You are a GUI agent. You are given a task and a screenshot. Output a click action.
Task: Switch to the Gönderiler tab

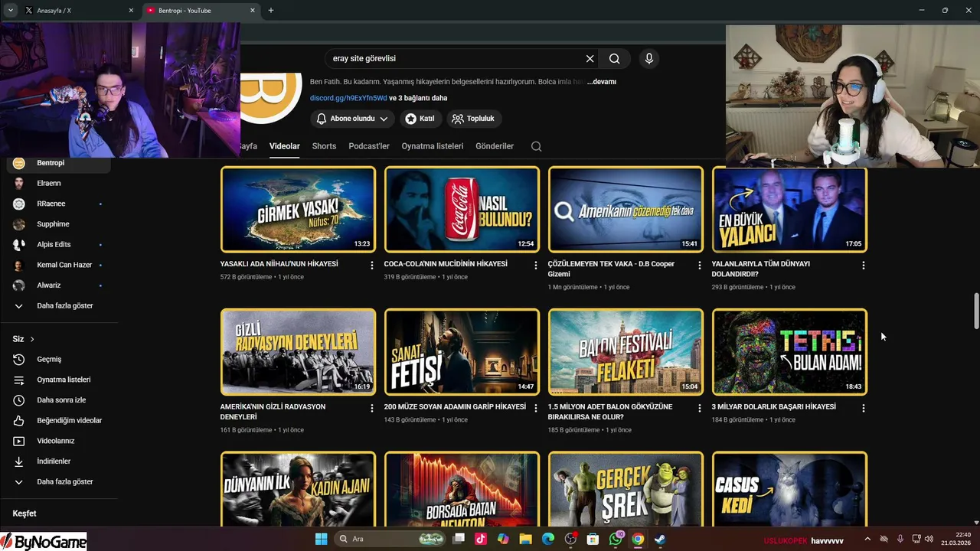[495, 146]
